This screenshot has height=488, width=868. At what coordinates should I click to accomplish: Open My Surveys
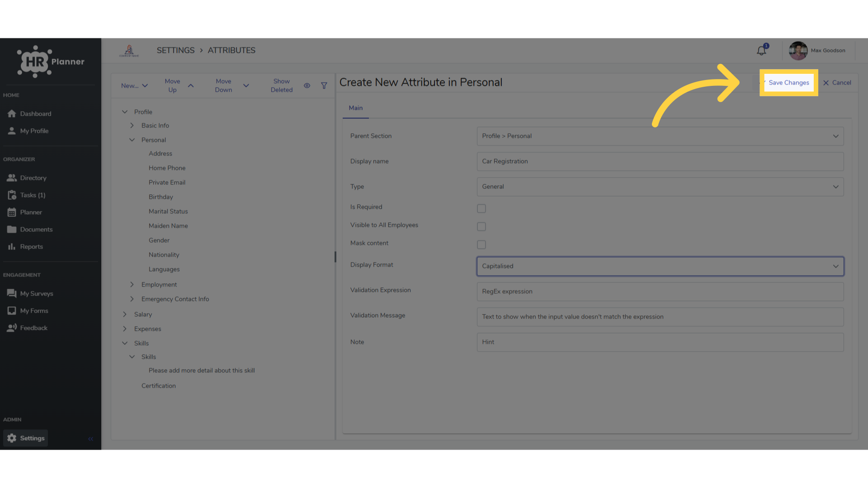coord(30,293)
